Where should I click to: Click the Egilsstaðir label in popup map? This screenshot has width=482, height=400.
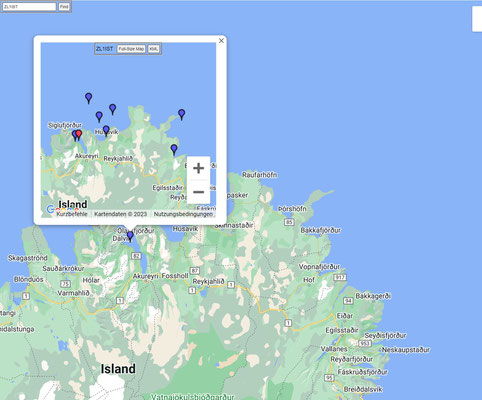coord(168,188)
